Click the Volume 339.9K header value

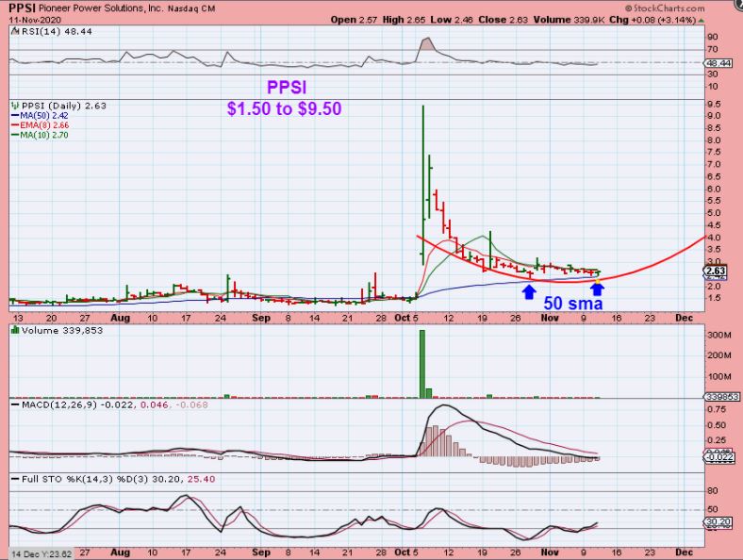point(569,20)
